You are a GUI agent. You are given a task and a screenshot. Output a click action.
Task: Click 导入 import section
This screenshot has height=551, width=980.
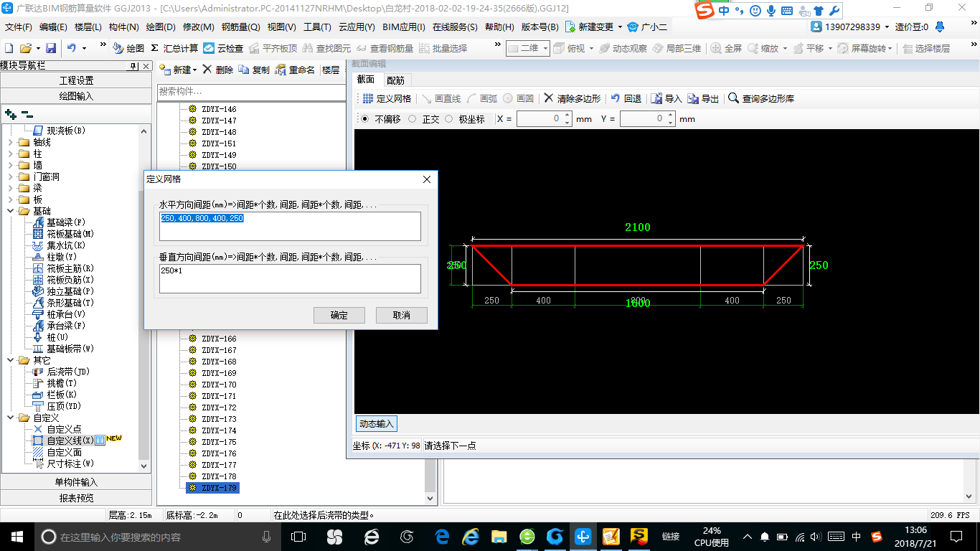pyautogui.click(x=666, y=98)
